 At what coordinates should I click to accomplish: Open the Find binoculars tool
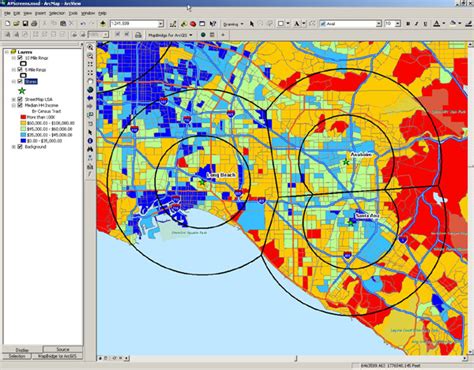90,149
